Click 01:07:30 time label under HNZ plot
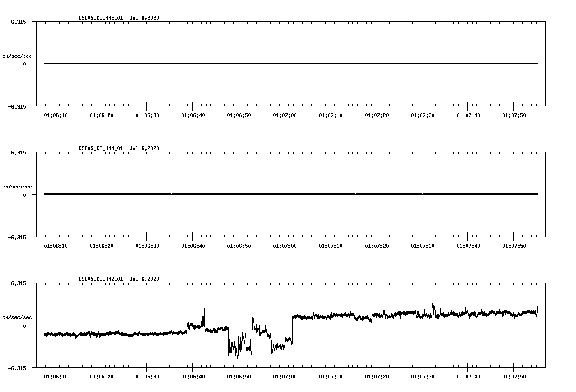 (x=422, y=376)
